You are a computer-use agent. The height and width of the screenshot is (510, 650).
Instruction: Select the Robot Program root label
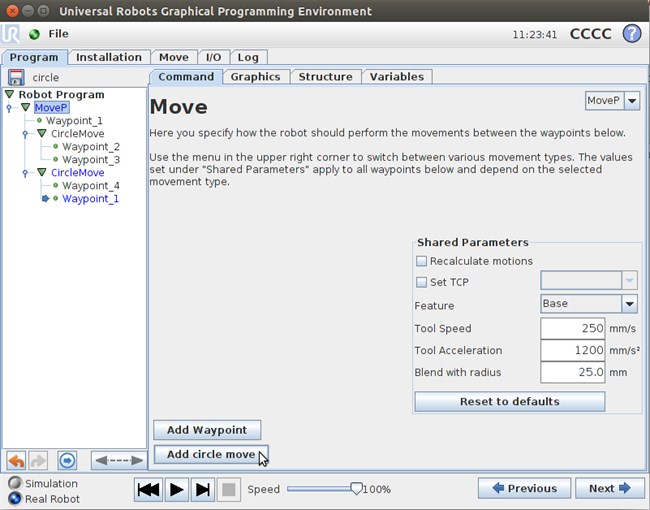(x=61, y=95)
